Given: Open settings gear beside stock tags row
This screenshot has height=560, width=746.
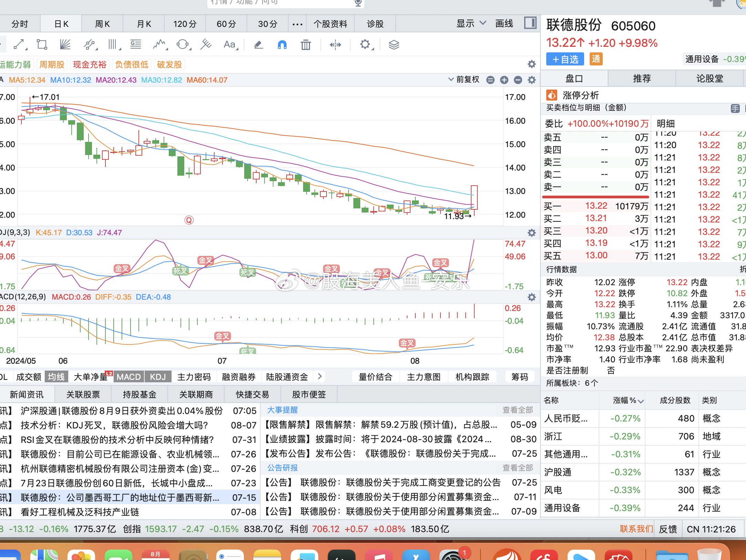Looking at the screenshot, I should [x=532, y=64].
